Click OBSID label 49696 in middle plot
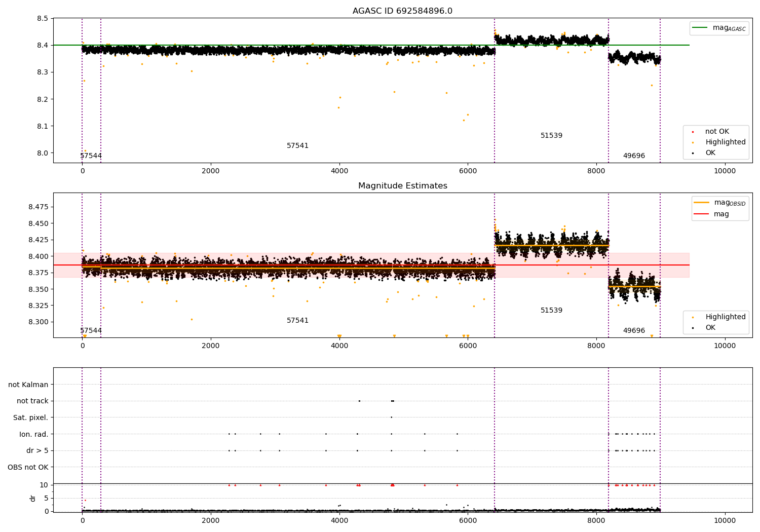The image size is (760, 532). click(634, 330)
